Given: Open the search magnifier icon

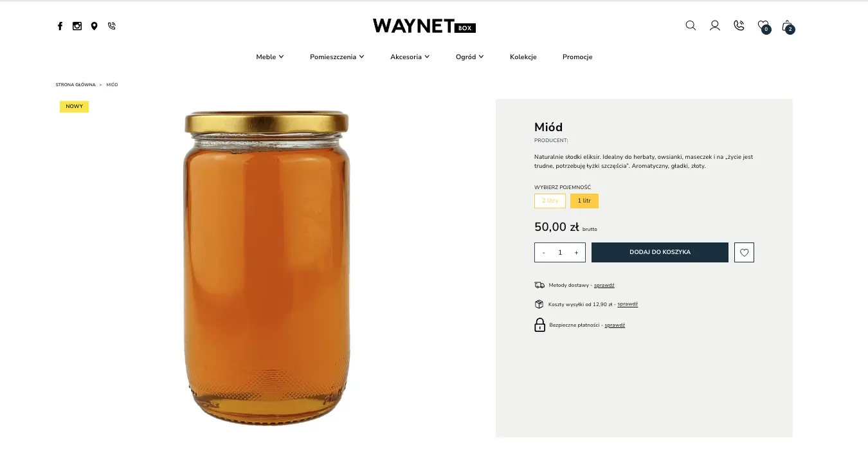Looking at the screenshot, I should click(691, 26).
